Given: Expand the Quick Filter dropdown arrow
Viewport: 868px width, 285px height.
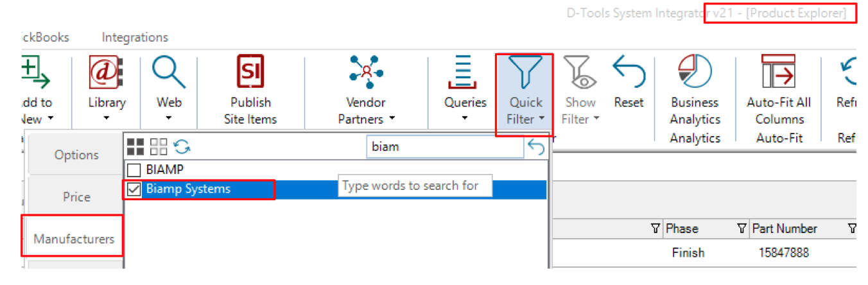Looking at the screenshot, I should [542, 119].
